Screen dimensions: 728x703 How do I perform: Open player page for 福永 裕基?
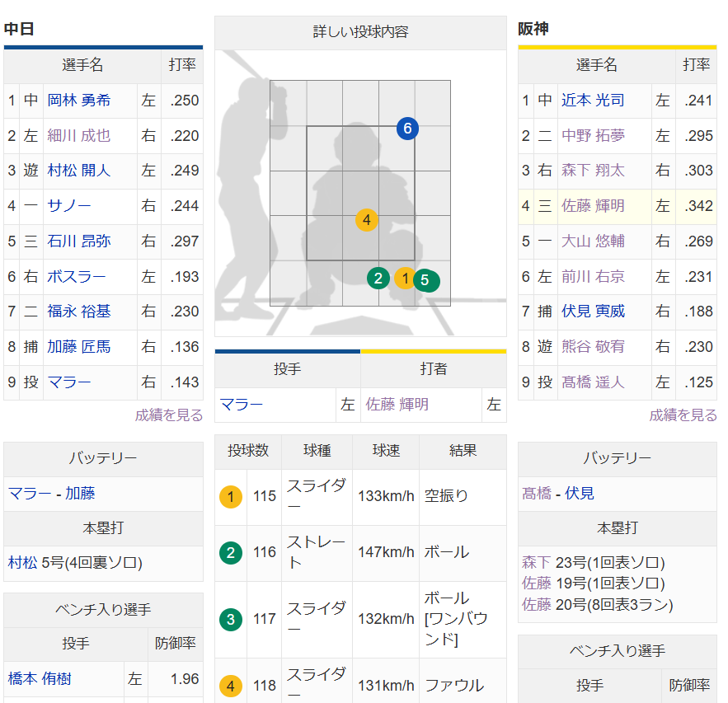pyautogui.click(x=79, y=312)
